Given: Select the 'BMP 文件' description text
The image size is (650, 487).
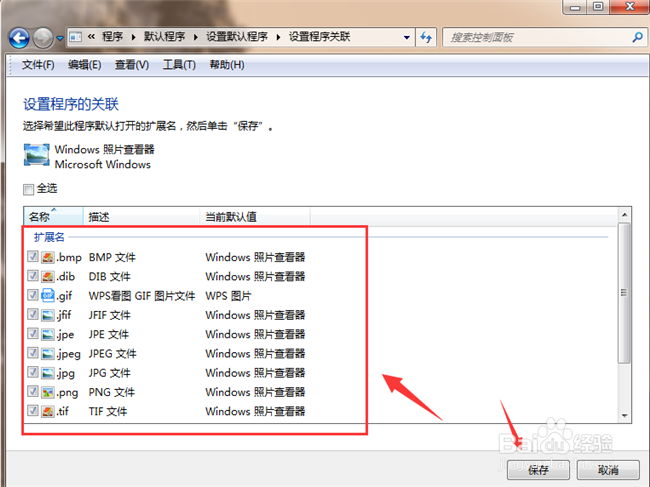Looking at the screenshot, I should tap(112, 257).
